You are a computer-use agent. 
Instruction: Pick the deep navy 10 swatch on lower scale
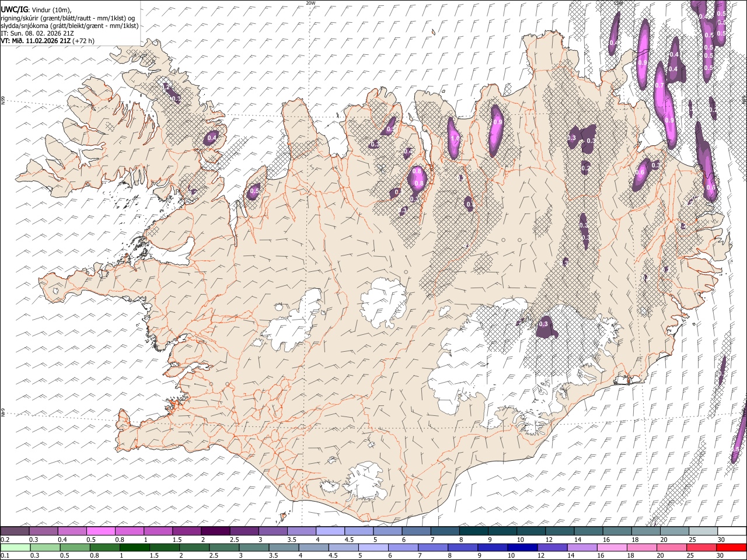(x=522, y=547)
